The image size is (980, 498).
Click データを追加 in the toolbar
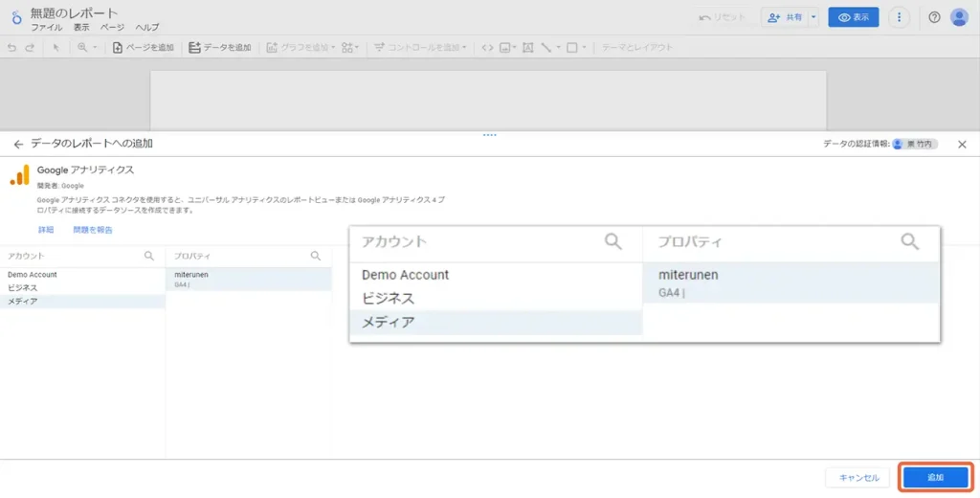pos(220,48)
